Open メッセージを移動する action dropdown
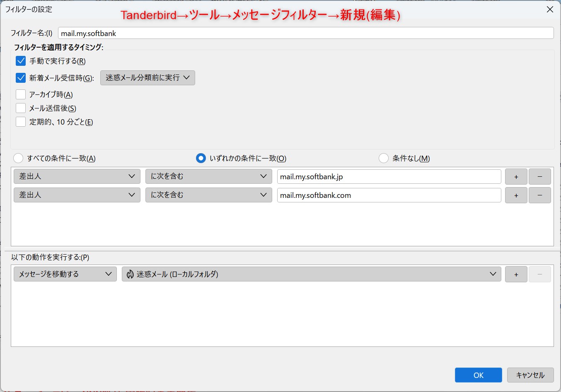Image resolution: width=561 pixels, height=392 pixels. (65, 274)
